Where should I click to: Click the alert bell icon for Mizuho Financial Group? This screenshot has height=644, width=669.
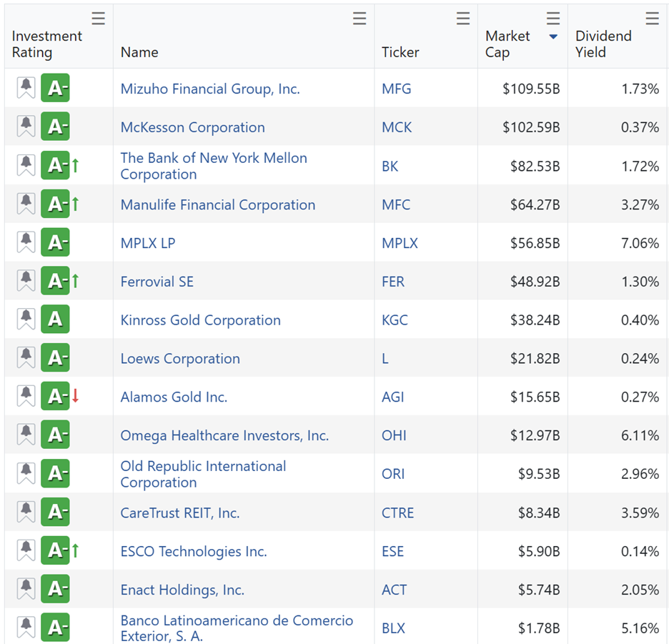[26, 89]
